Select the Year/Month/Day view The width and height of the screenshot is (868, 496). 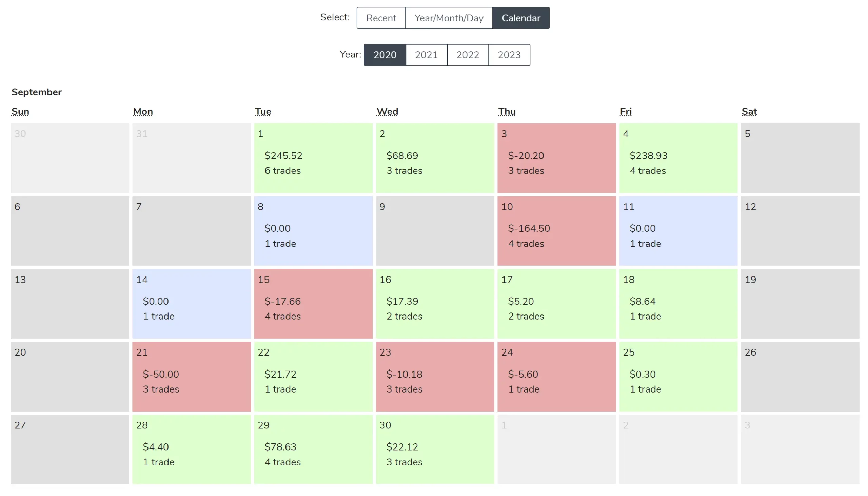pos(449,18)
